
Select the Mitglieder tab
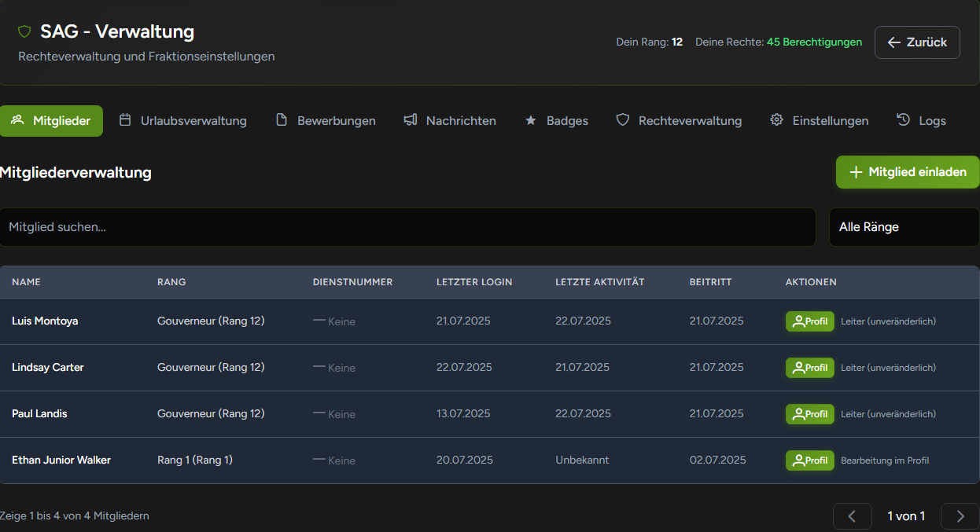click(x=51, y=121)
